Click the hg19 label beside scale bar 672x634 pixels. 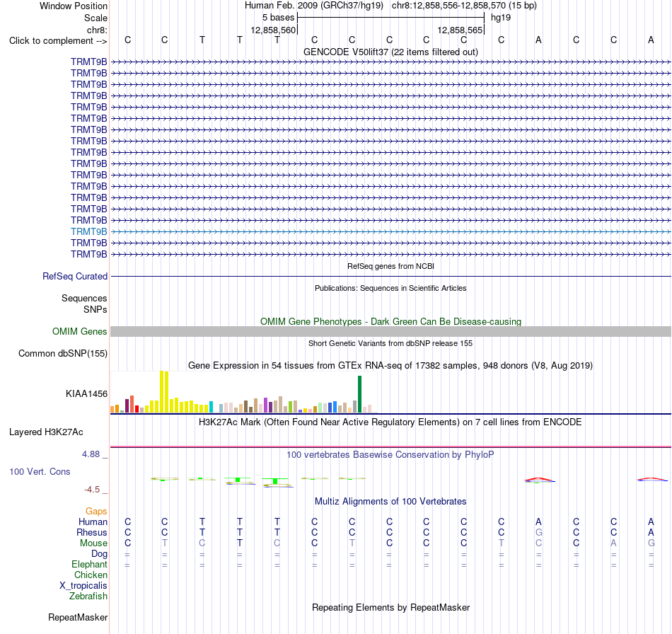[x=501, y=18]
